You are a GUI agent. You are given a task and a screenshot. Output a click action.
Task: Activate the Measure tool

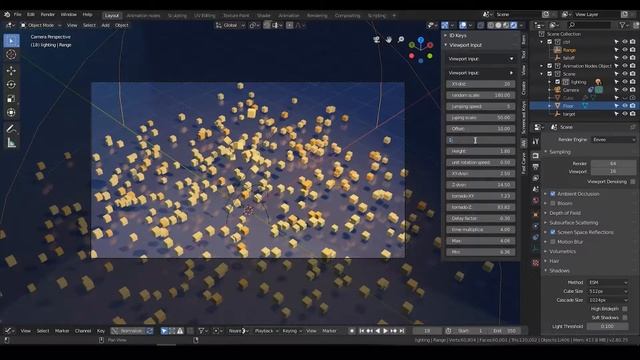[11, 143]
